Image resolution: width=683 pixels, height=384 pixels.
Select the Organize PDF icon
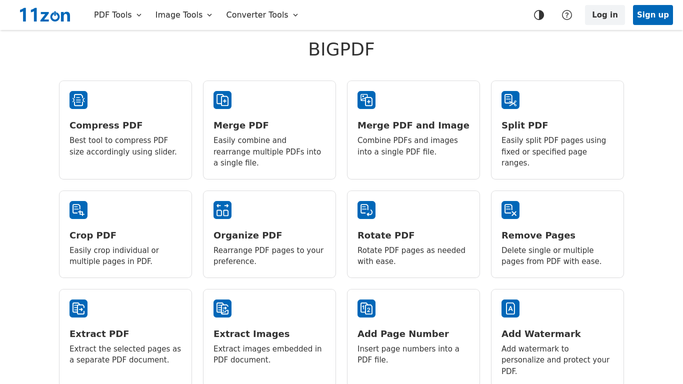click(x=222, y=210)
